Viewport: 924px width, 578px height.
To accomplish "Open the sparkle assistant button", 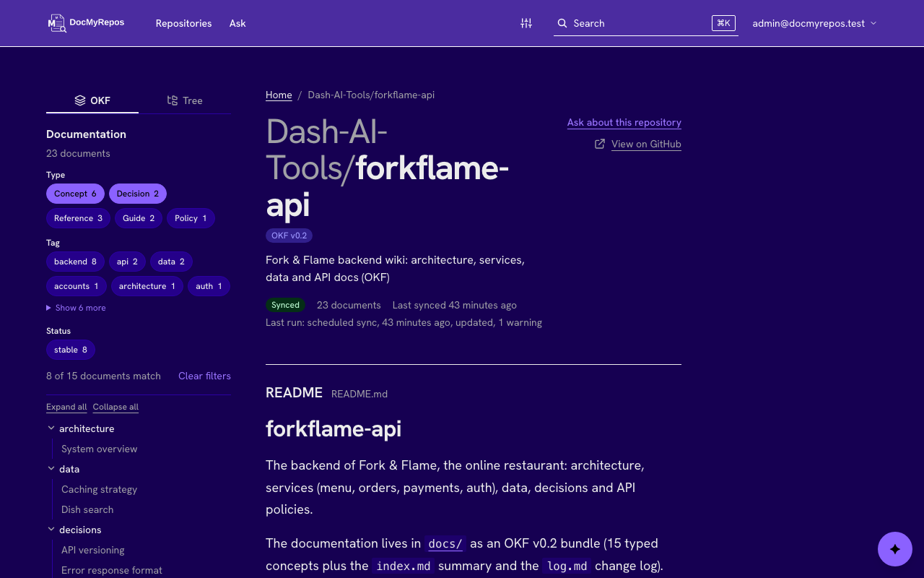I will (895, 549).
